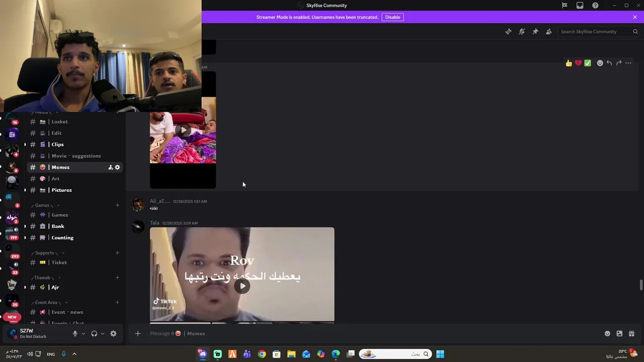Open the flag quests icon in title bar
Screen dimensions: 644x362
tap(565, 6)
